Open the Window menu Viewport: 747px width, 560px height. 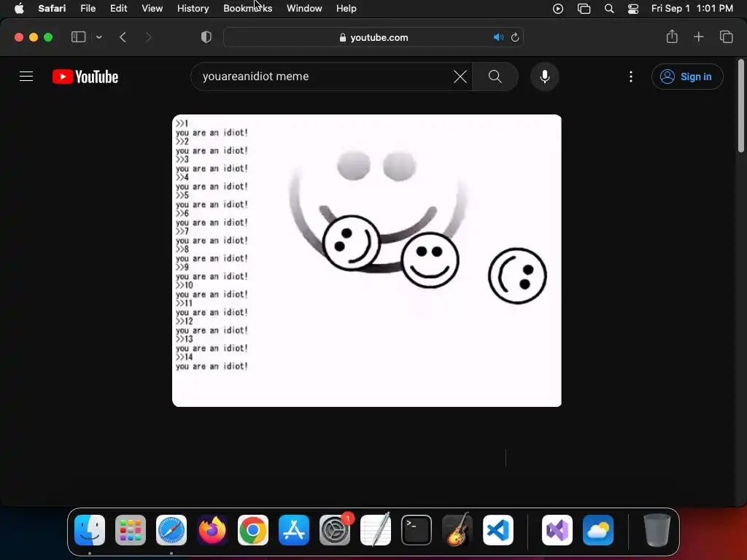point(304,9)
